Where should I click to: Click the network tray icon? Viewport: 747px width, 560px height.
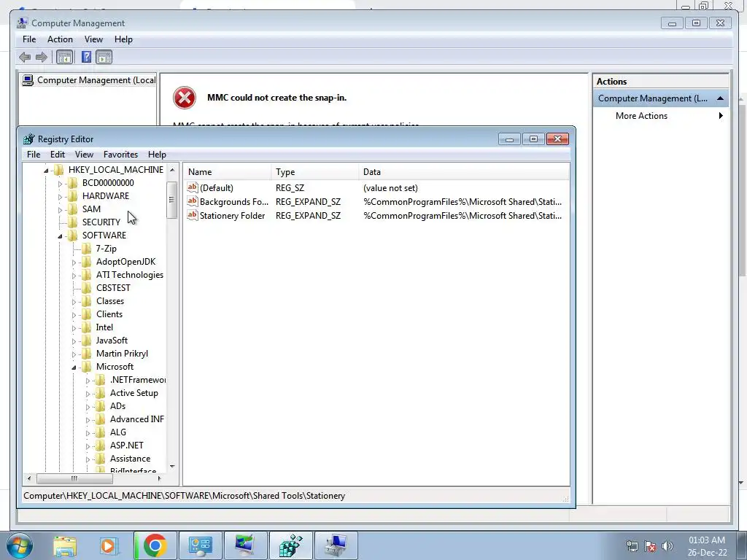632,546
